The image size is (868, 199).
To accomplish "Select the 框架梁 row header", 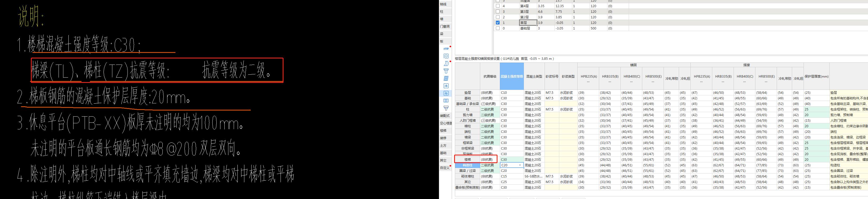I will (x=467, y=143).
